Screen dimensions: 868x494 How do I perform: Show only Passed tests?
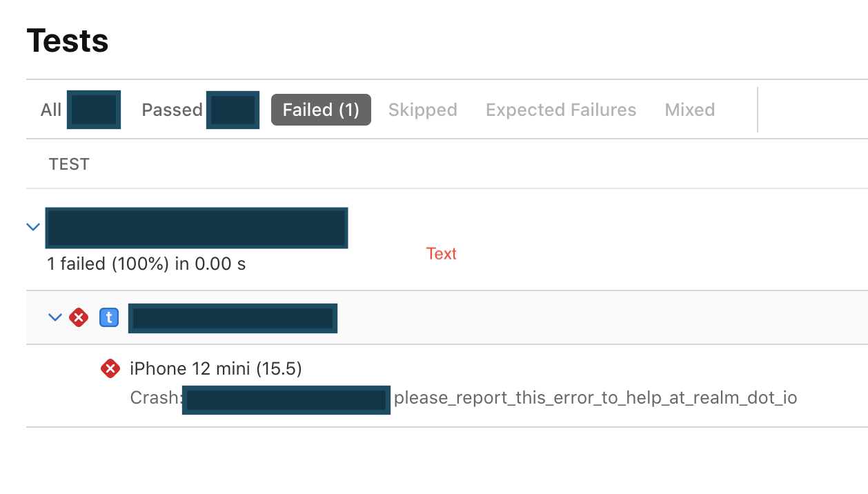point(172,110)
